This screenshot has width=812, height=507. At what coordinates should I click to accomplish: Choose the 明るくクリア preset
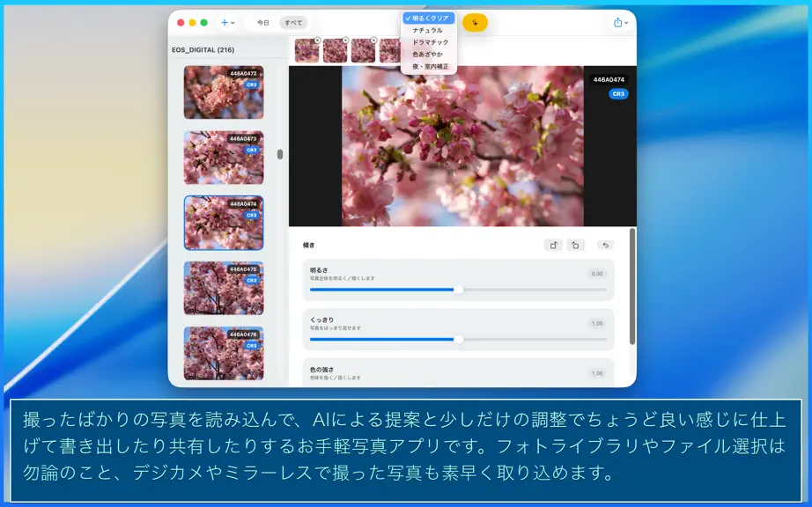(429, 18)
